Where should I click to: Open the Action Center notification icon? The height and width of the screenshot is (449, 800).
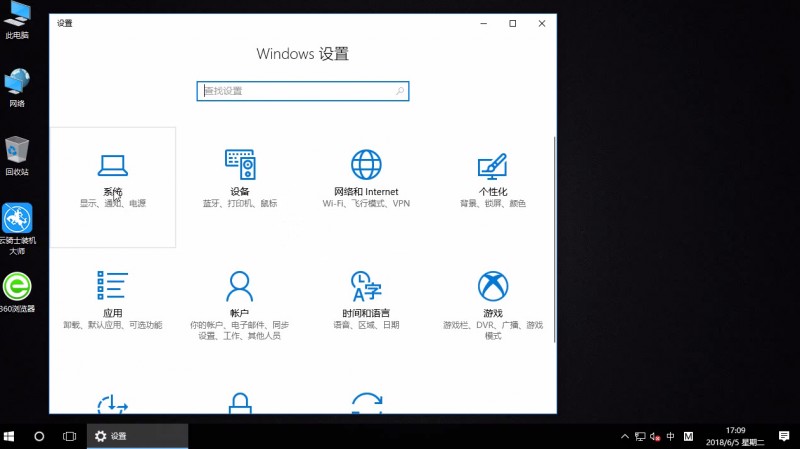click(784, 436)
